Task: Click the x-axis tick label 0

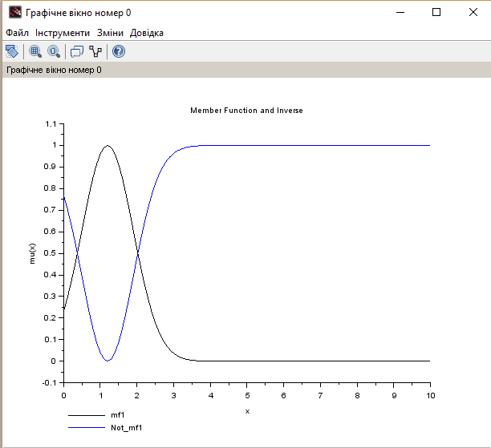Action: (63, 396)
